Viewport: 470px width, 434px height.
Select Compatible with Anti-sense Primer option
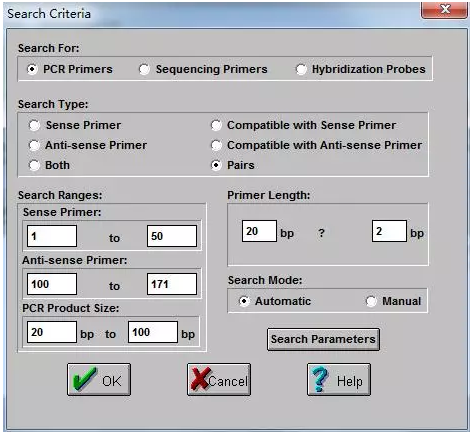pyautogui.click(x=216, y=145)
